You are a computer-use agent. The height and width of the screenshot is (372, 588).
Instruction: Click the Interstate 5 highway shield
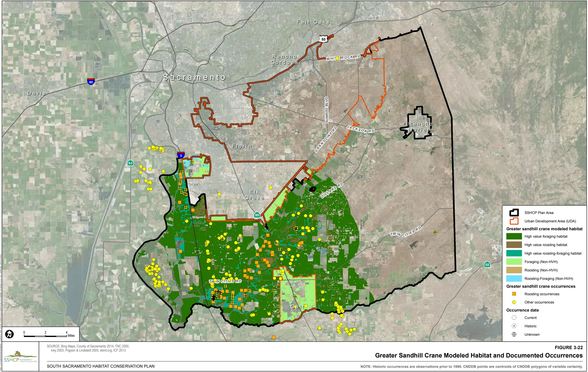181,155
